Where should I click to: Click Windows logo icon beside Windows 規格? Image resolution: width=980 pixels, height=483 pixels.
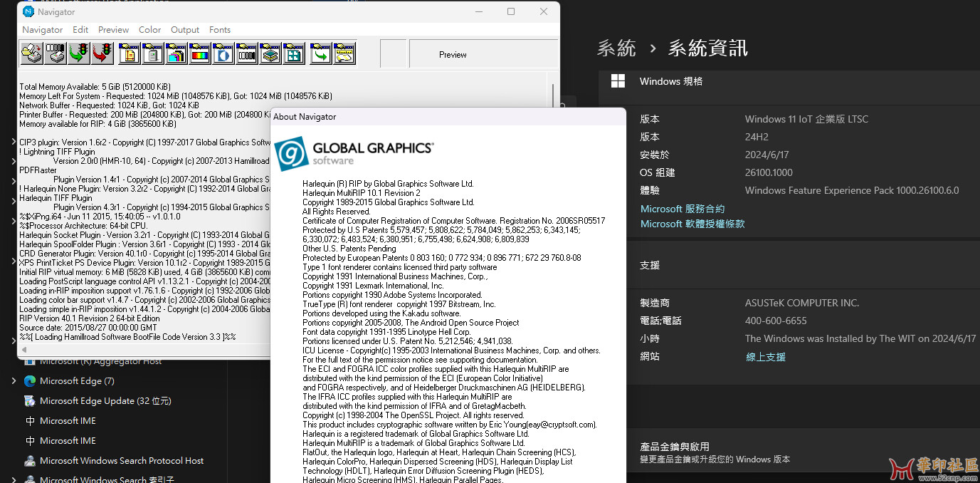click(618, 81)
